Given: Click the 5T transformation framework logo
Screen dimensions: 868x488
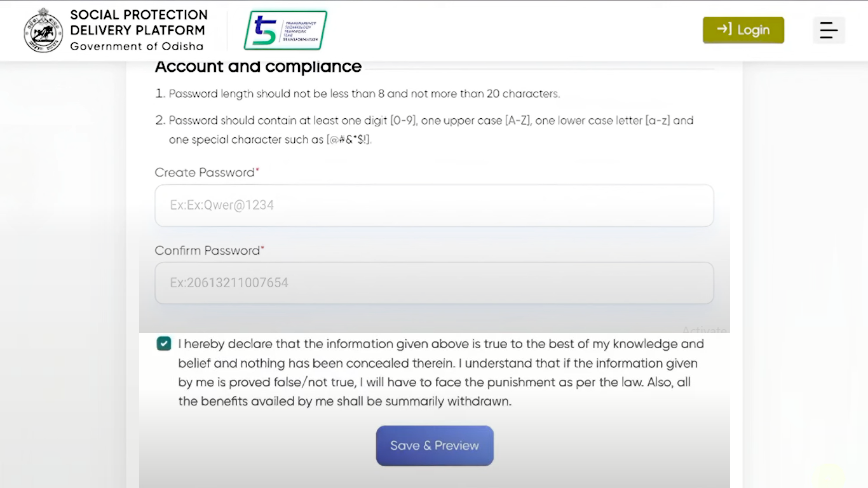Looking at the screenshot, I should 285,30.
